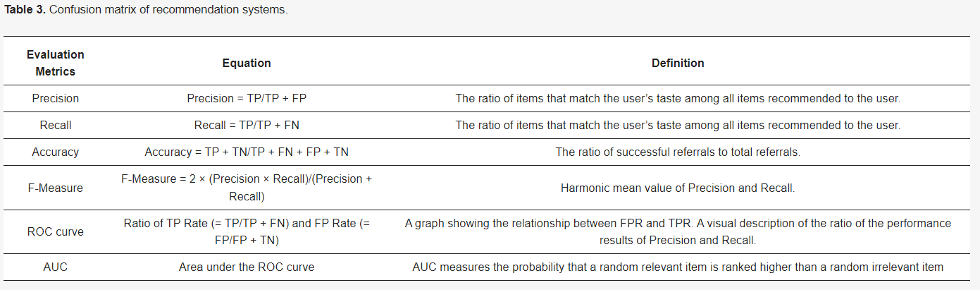Select the Recall metric cell
The image size is (980, 290).
tap(55, 125)
